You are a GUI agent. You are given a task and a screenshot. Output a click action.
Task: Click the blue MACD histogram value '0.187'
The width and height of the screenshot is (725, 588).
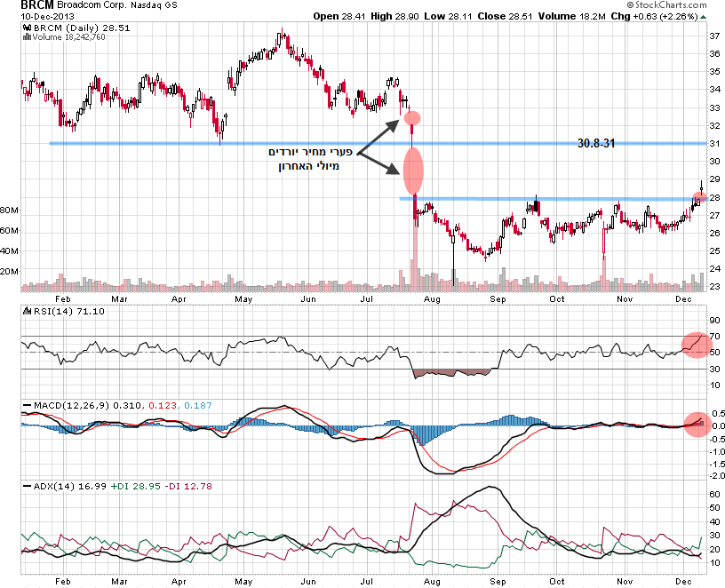(x=198, y=405)
